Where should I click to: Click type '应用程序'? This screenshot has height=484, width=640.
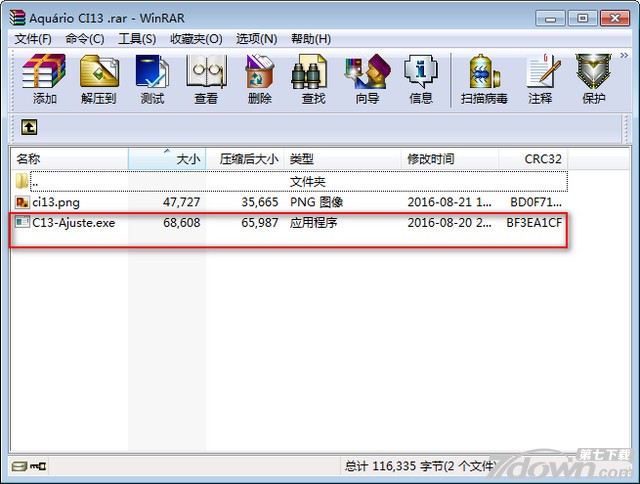(x=313, y=223)
